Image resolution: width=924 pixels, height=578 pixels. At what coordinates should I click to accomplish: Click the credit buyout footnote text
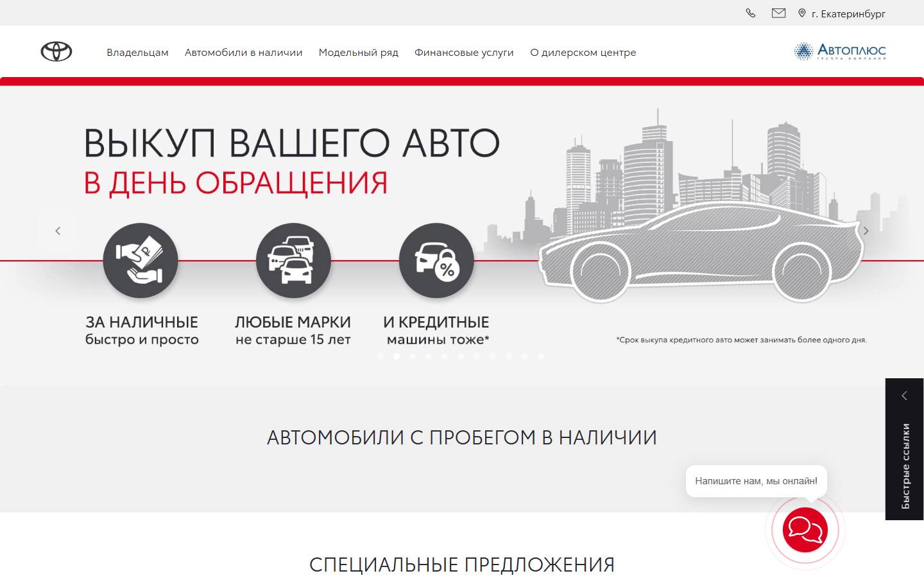741,340
